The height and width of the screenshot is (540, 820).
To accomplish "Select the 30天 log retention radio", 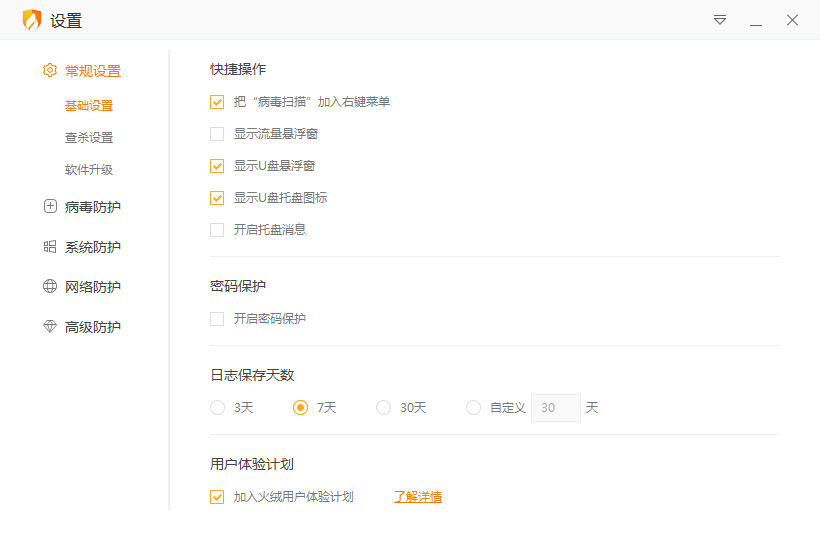I will (384, 408).
